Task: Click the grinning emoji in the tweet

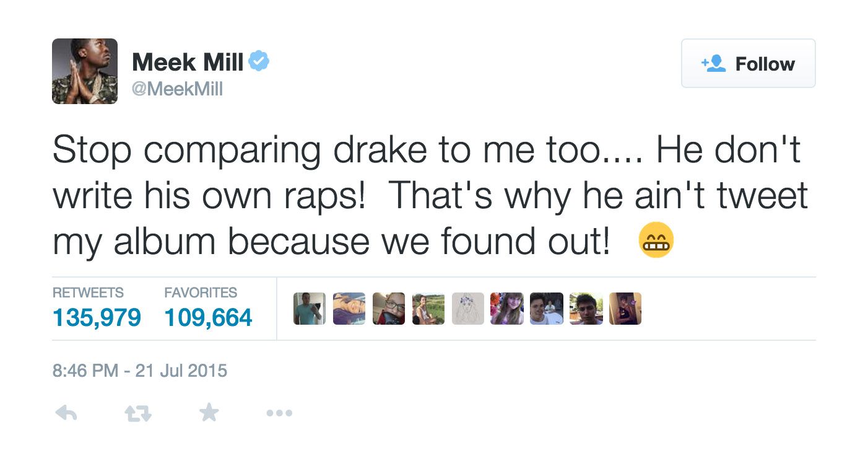Action: click(x=656, y=239)
